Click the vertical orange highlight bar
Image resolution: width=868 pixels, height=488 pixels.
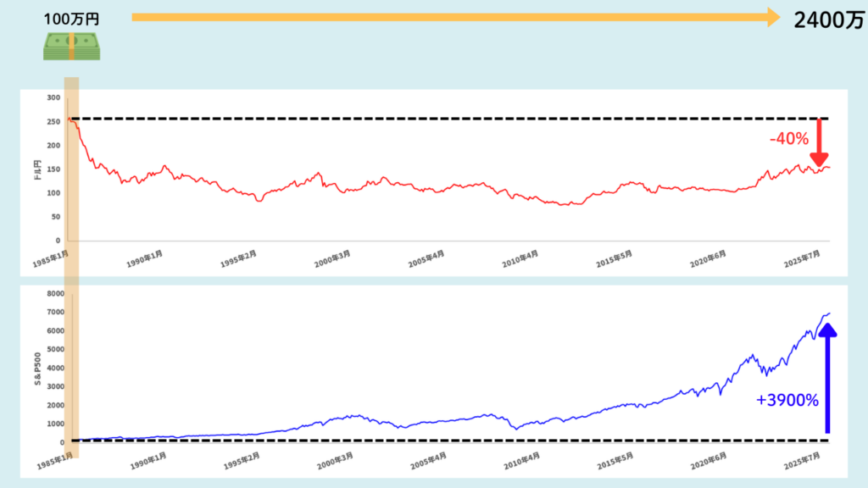pyautogui.click(x=72, y=271)
